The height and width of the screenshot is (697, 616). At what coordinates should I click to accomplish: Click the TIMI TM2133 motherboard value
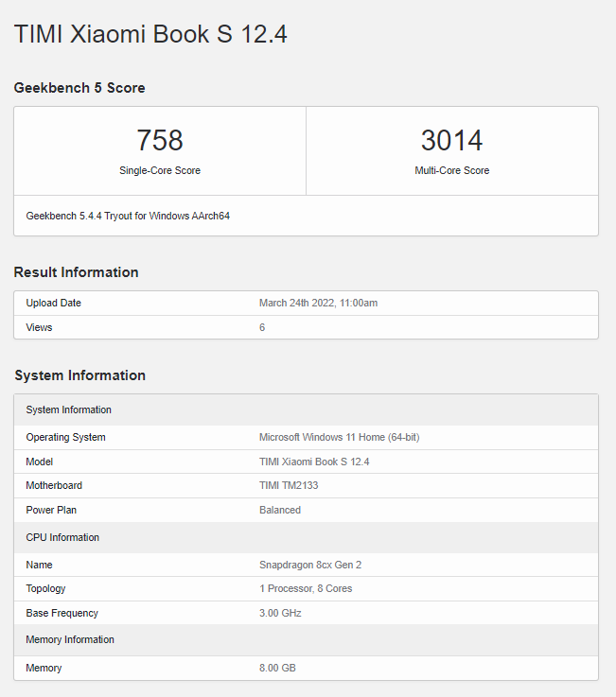pos(289,486)
